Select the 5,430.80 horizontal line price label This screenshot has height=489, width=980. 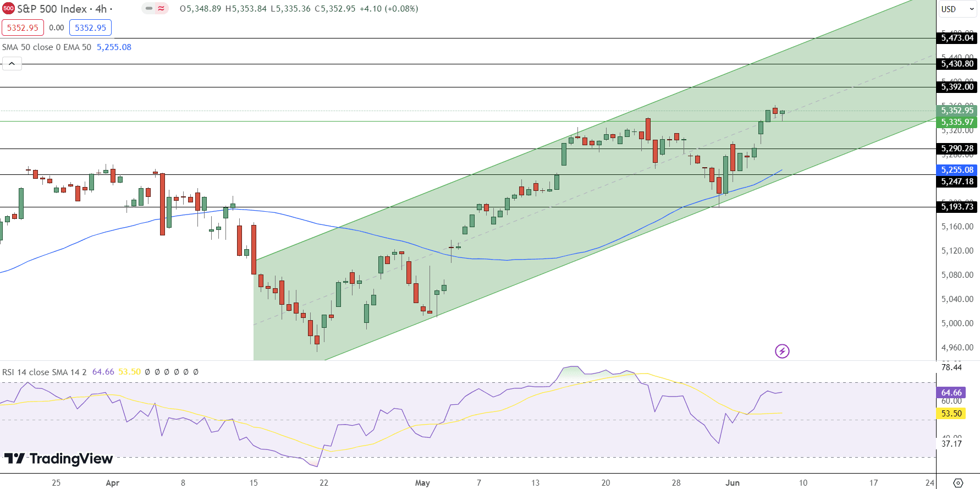coord(957,64)
